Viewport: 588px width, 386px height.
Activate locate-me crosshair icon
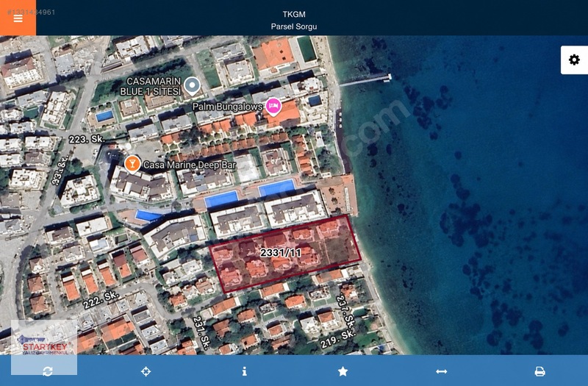coord(146,371)
